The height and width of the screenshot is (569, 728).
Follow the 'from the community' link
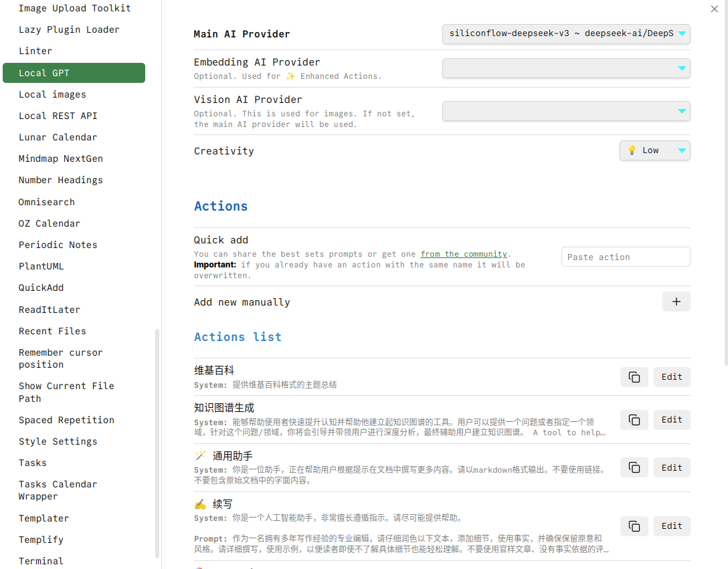click(x=464, y=254)
